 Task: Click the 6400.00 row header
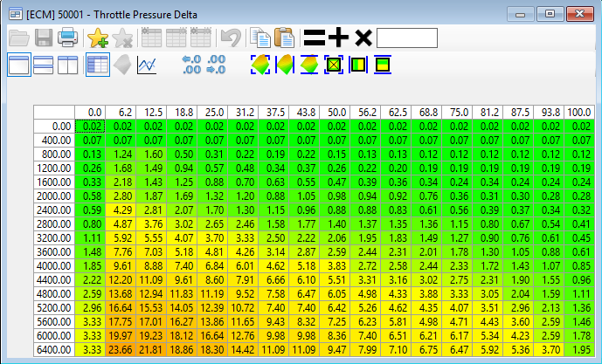54,349
